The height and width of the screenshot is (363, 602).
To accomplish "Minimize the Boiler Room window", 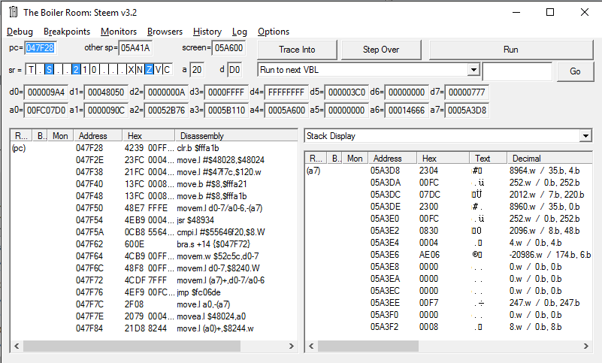I will 516,12.
